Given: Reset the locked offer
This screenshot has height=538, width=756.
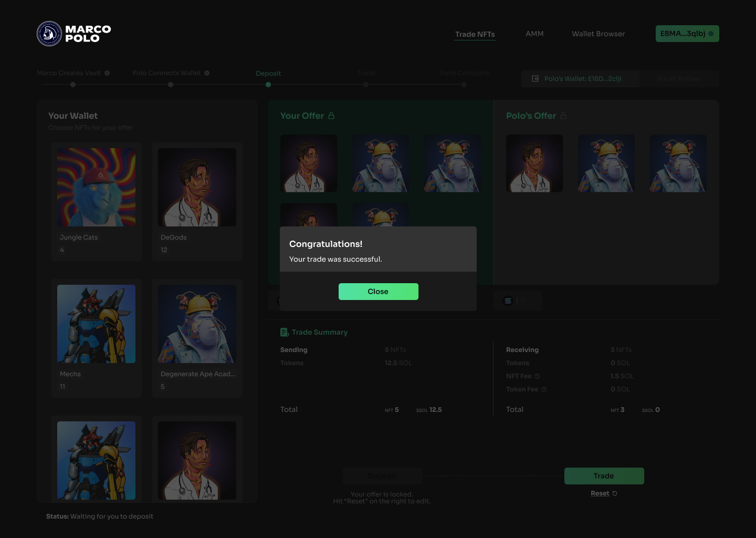Looking at the screenshot, I should [600, 493].
